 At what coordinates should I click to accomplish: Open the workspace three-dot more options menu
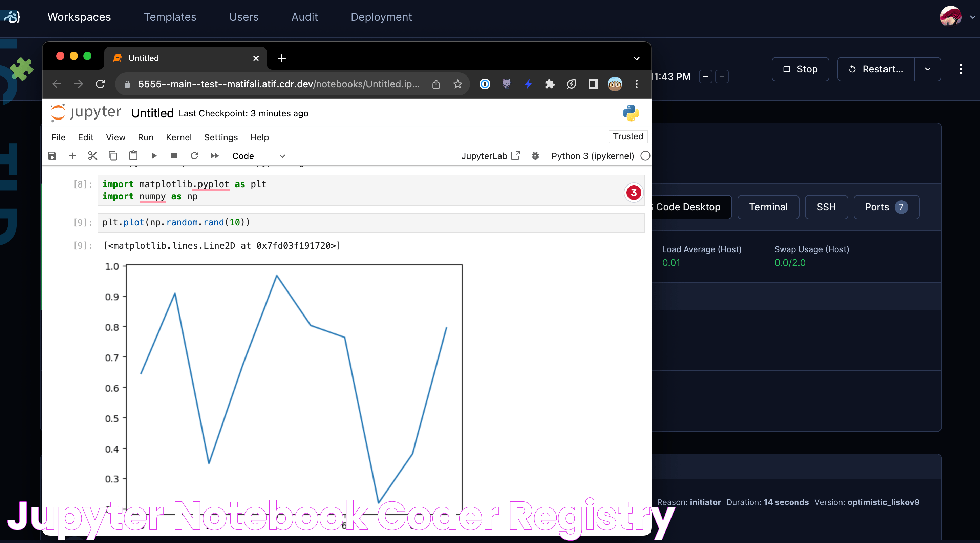(x=961, y=69)
